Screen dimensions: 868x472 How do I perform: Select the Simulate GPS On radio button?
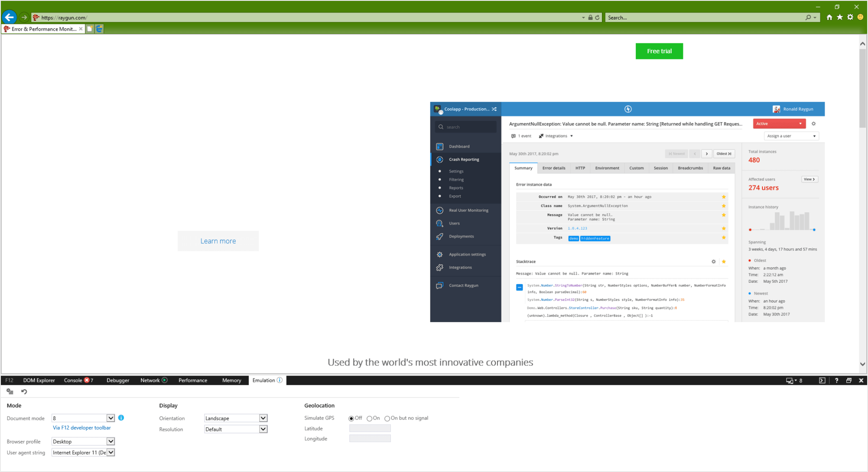click(370, 418)
